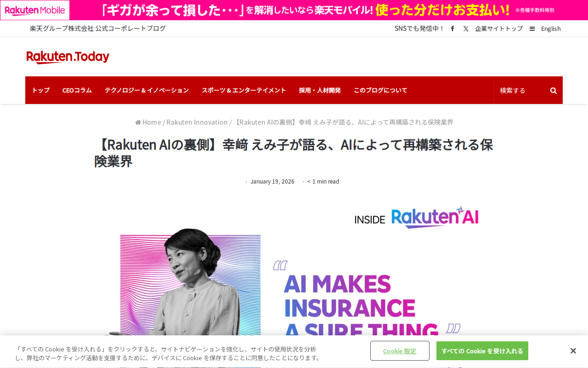588x368 pixels.
Task: Open Cookie 設定 button
Action: (x=400, y=351)
